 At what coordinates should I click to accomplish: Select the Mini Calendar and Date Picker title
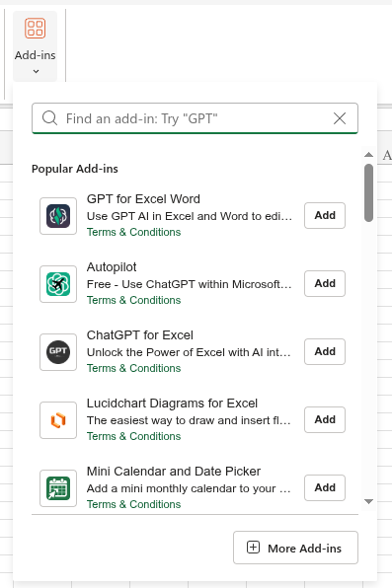[174, 471]
